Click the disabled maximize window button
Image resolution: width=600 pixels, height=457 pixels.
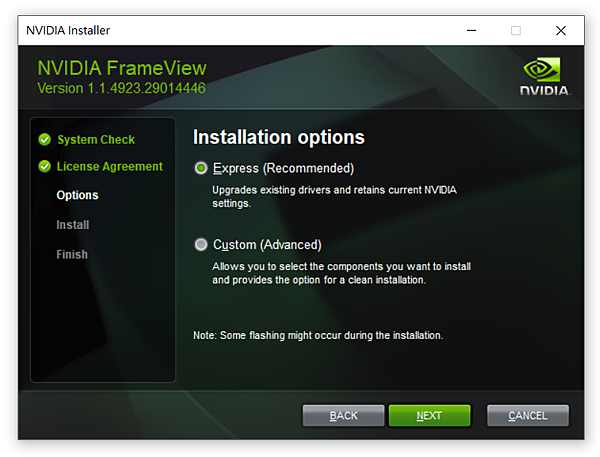(x=516, y=30)
